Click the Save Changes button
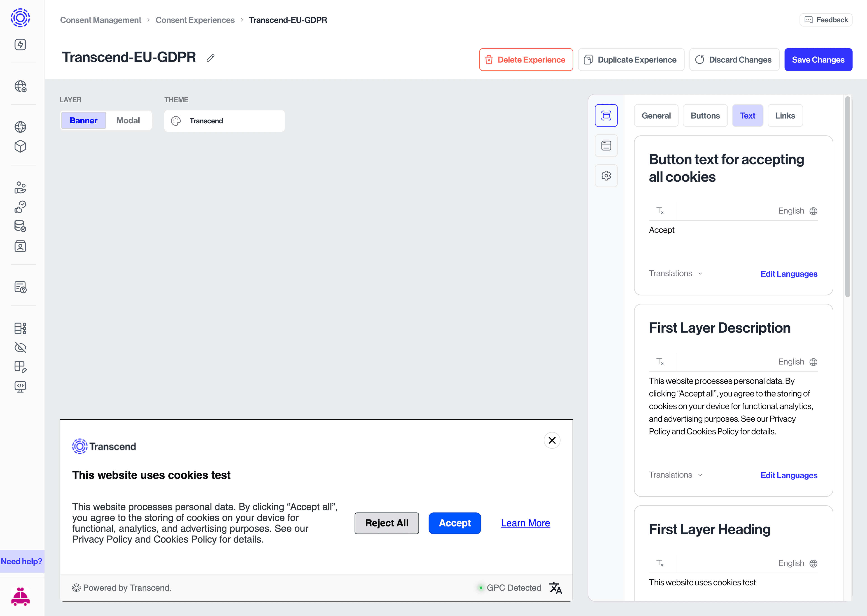 point(818,59)
